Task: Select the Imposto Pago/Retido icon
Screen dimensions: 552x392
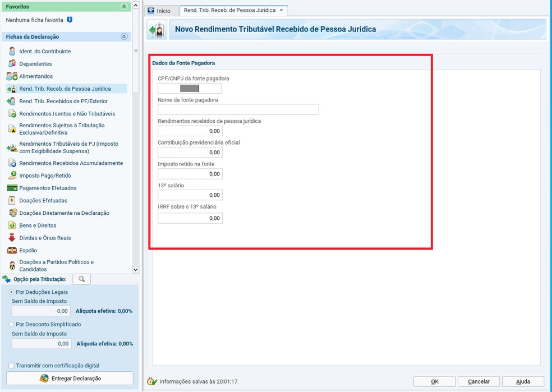Action: [x=12, y=176]
